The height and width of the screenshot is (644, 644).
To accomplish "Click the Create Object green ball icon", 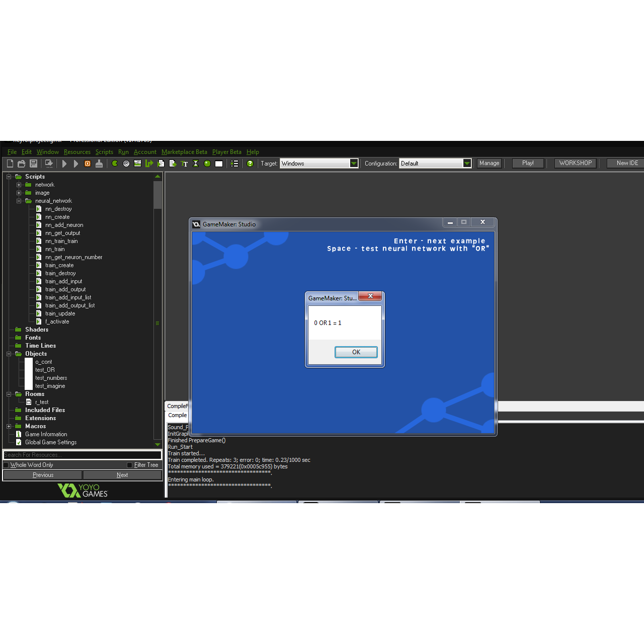I will (207, 164).
